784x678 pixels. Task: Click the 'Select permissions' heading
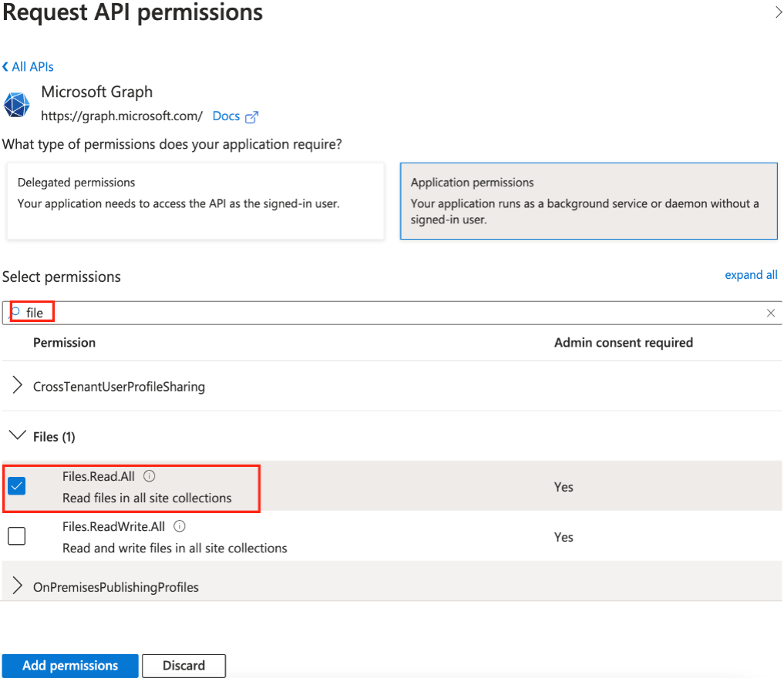pos(62,277)
